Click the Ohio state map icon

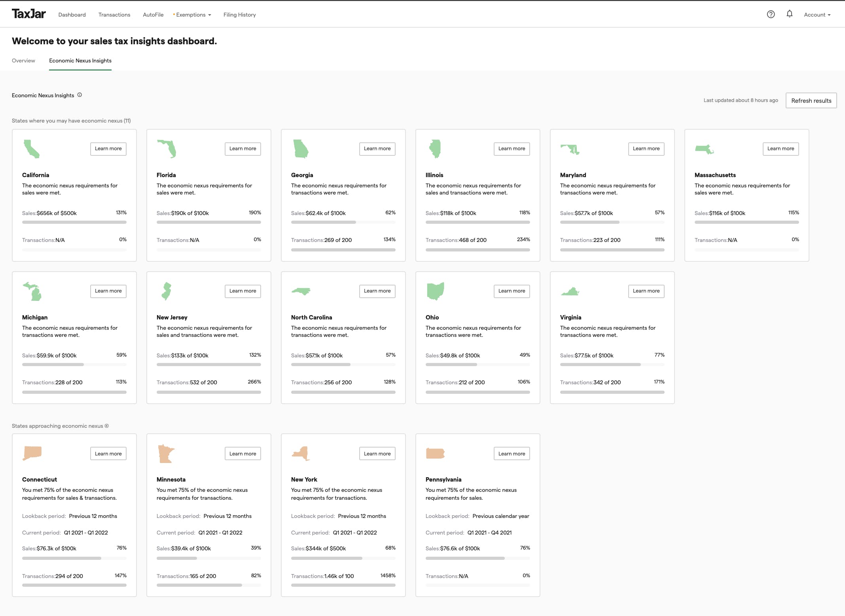tap(435, 291)
